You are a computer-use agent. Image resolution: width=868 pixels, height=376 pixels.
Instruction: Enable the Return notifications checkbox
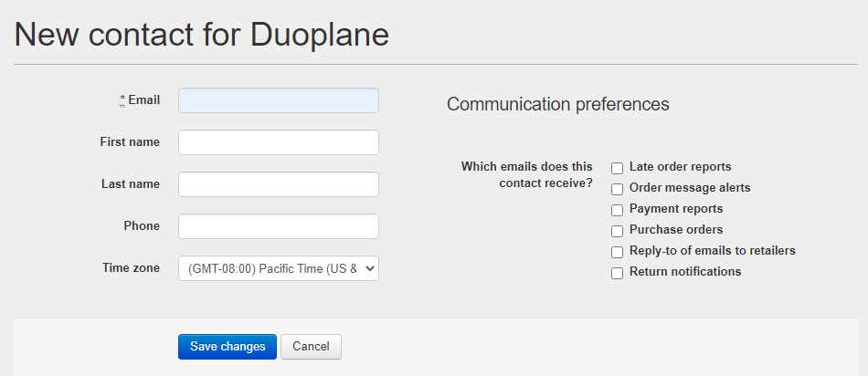coord(618,273)
